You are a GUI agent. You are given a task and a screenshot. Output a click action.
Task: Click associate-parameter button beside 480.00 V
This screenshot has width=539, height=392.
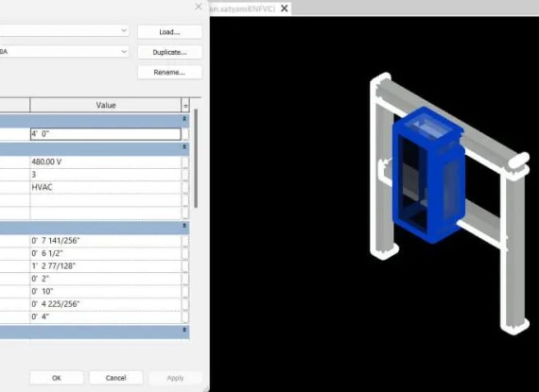tap(185, 162)
